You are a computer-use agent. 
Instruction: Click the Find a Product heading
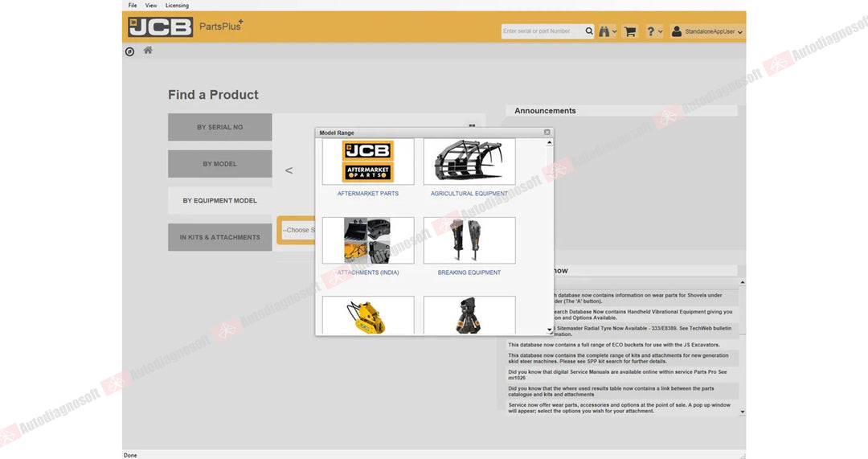click(x=213, y=95)
